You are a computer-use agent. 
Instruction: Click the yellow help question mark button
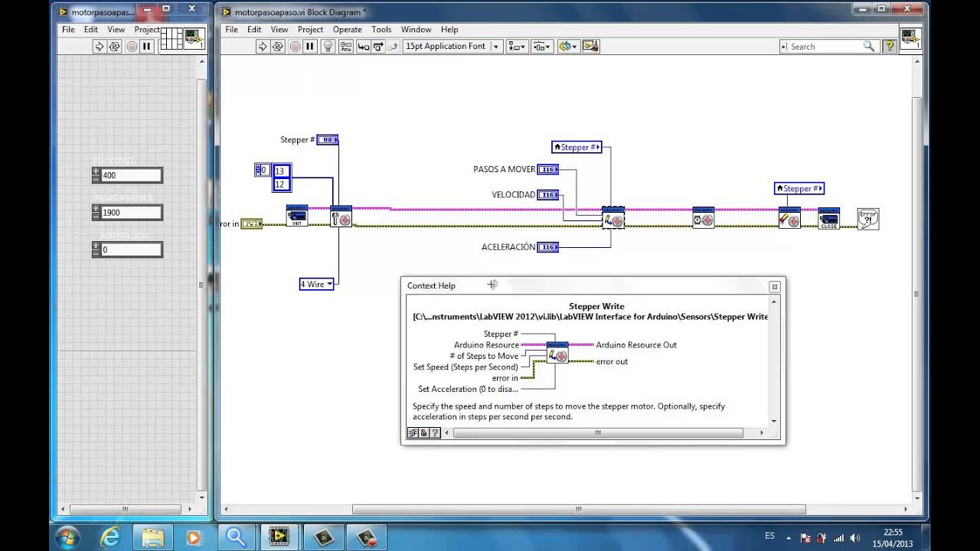pos(890,47)
